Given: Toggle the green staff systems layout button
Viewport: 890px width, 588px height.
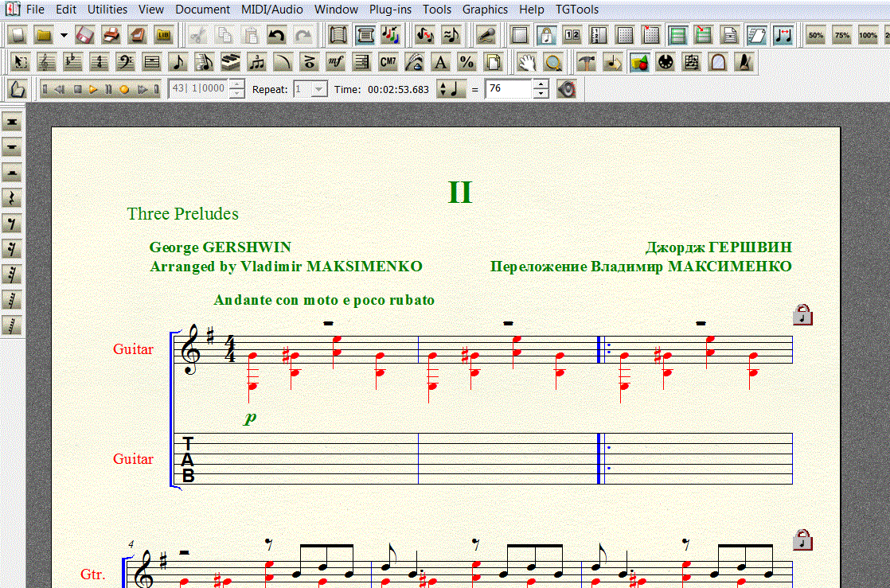Looking at the screenshot, I should point(677,35).
